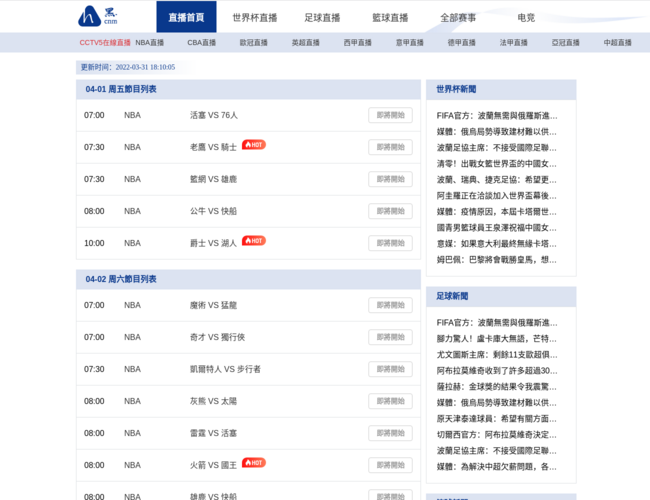Open news 尤文图斯主席：剩余11支欧超俱…

(x=497, y=355)
